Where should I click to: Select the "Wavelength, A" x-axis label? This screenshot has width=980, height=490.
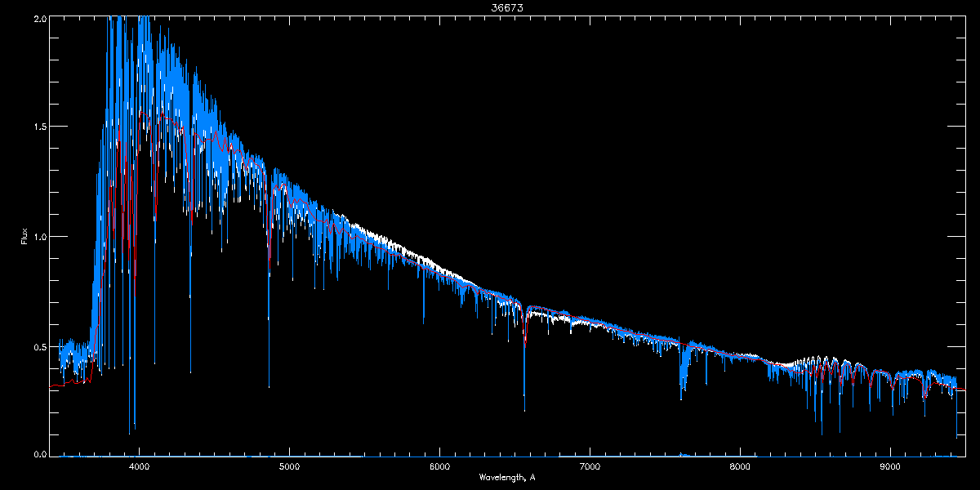coord(507,477)
